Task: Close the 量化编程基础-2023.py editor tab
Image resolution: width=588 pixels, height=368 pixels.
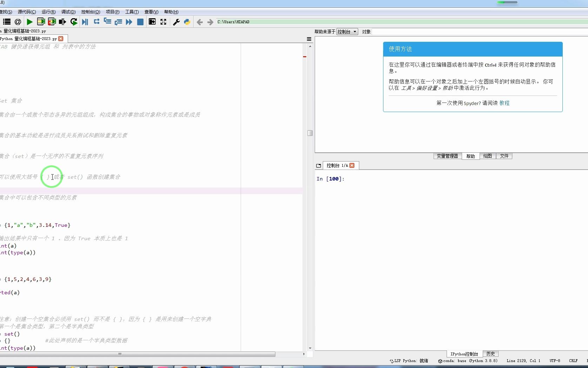Action: coord(61,39)
